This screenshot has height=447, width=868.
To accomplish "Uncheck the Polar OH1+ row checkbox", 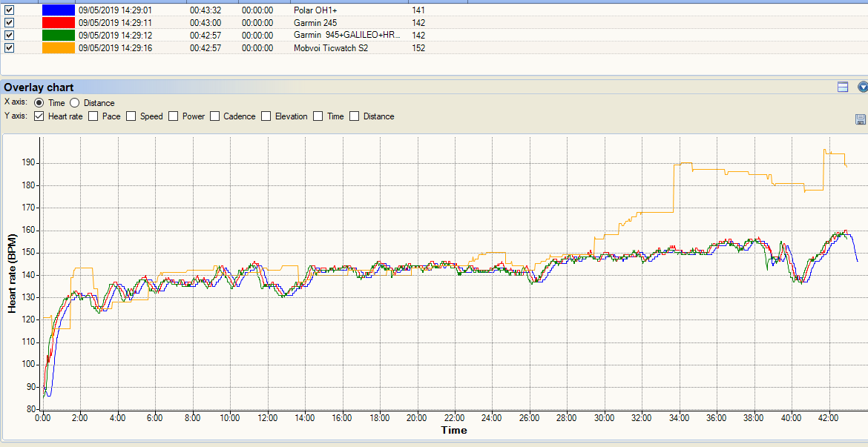I will click(x=9, y=10).
